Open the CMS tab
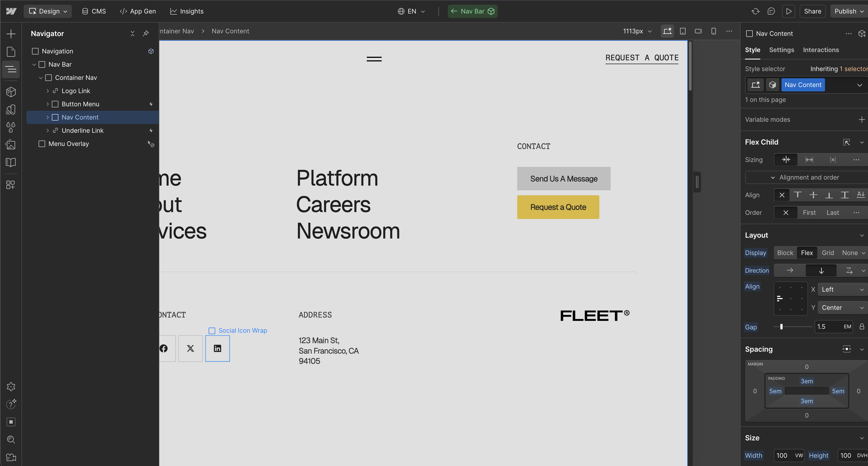Image resolution: width=868 pixels, height=466 pixels. 94,11
